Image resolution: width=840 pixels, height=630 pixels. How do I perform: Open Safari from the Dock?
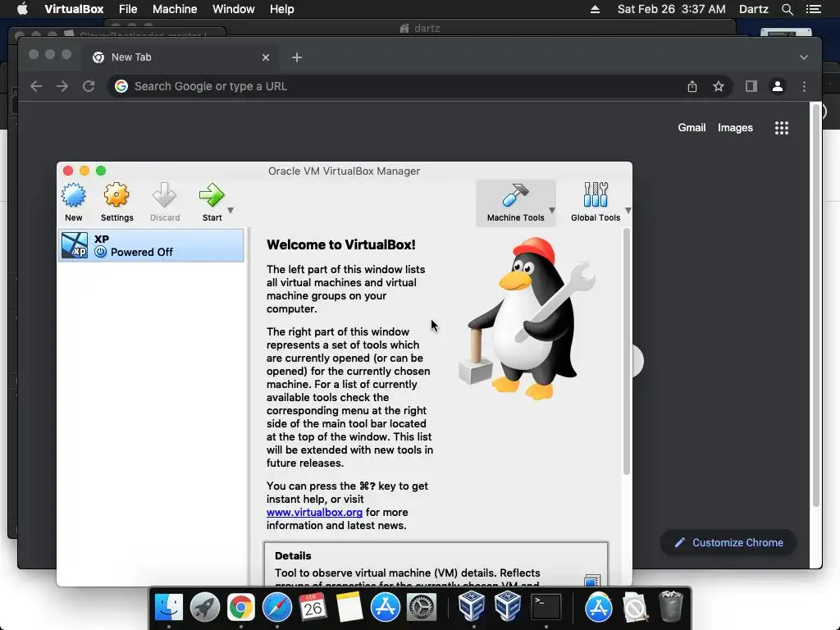tap(277, 607)
